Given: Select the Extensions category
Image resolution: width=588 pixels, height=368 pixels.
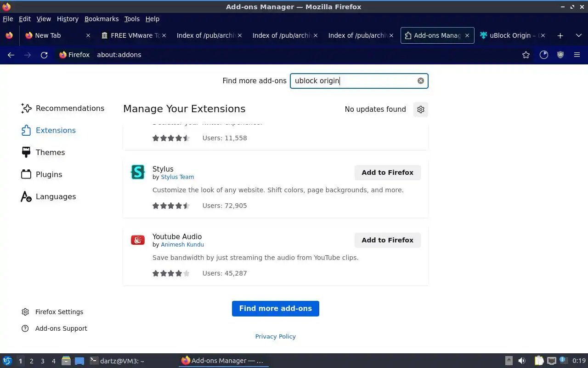Looking at the screenshot, I should coord(48,130).
